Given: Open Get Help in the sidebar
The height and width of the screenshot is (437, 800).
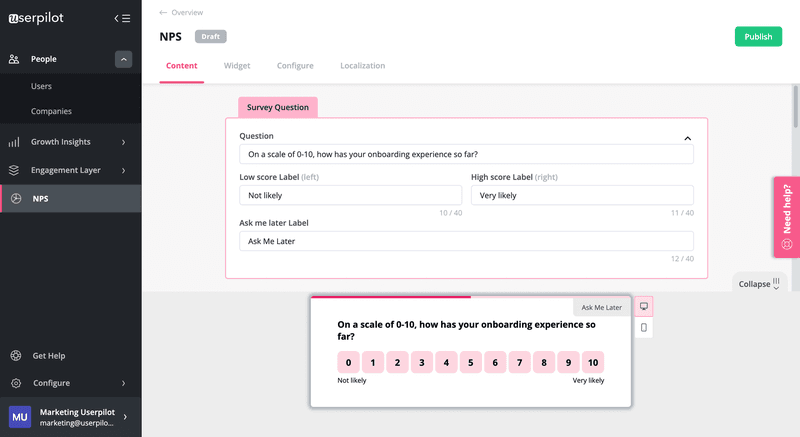Looking at the screenshot, I should point(49,355).
